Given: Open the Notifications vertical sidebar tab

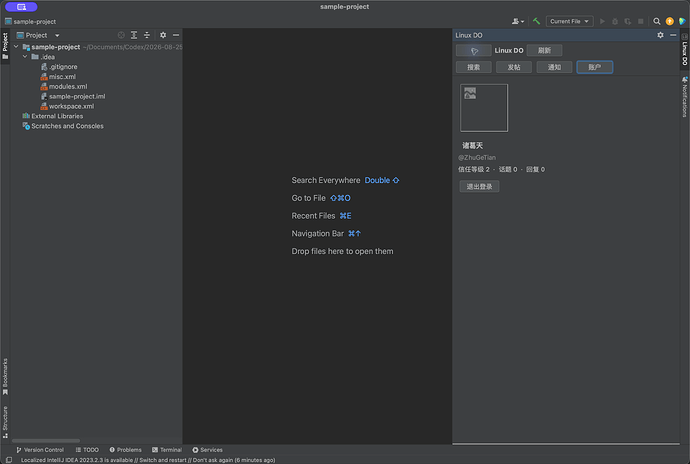Looking at the screenshot, I should point(685,97).
